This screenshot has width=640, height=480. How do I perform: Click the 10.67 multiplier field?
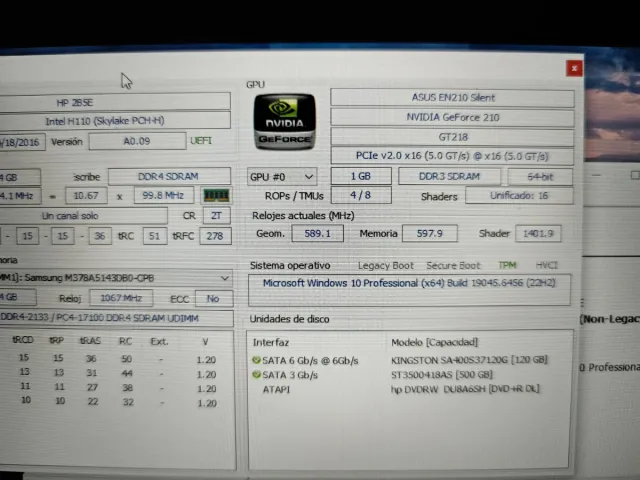click(86, 196)
